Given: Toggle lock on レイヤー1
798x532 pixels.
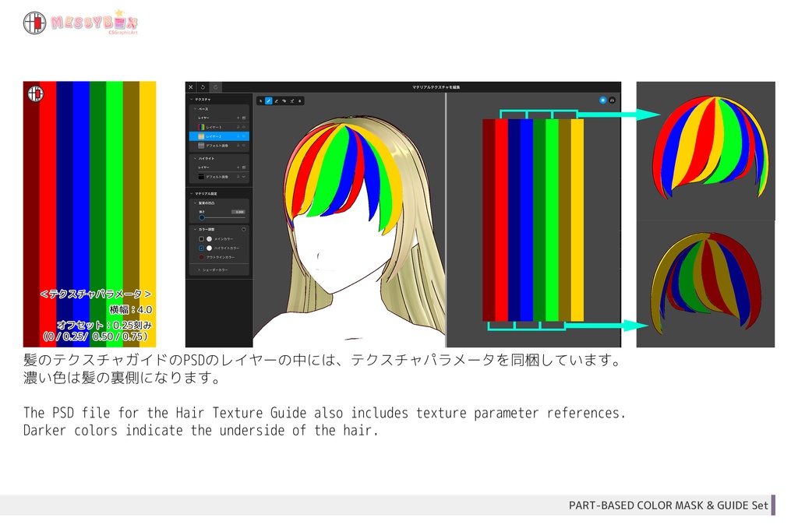Looking at the screenshot, I should tap(238, 127).
